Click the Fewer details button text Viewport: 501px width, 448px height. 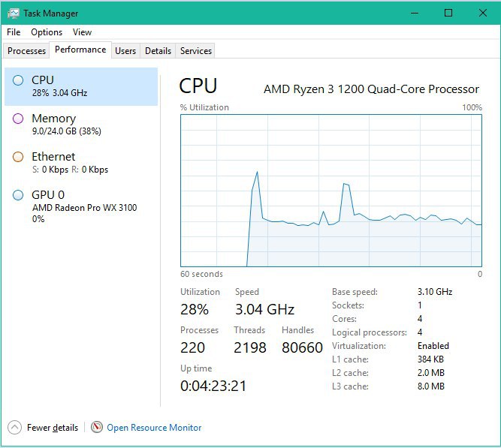(53, 428)
